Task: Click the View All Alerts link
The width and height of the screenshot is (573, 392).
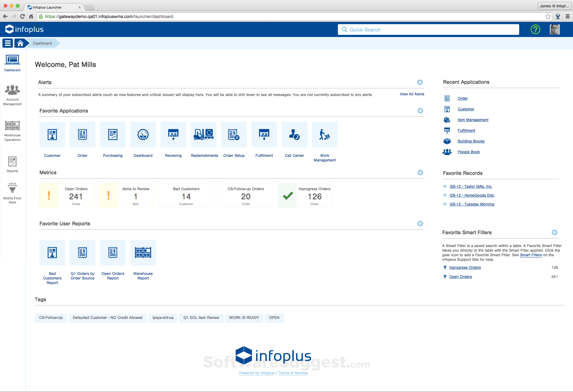Action: click(x=411, y=94)
